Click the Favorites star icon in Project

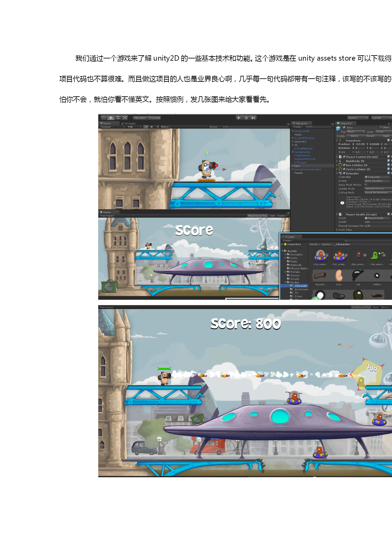[x=285, y=244]
